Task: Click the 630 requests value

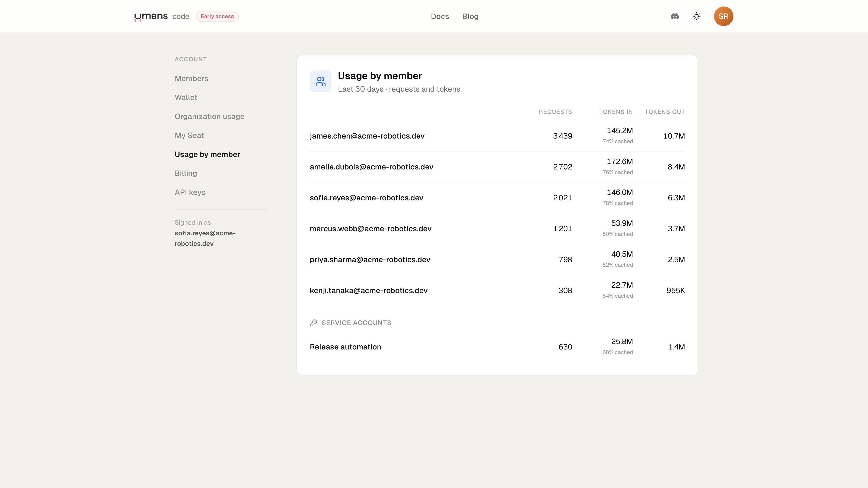Action: coord(565,347)
